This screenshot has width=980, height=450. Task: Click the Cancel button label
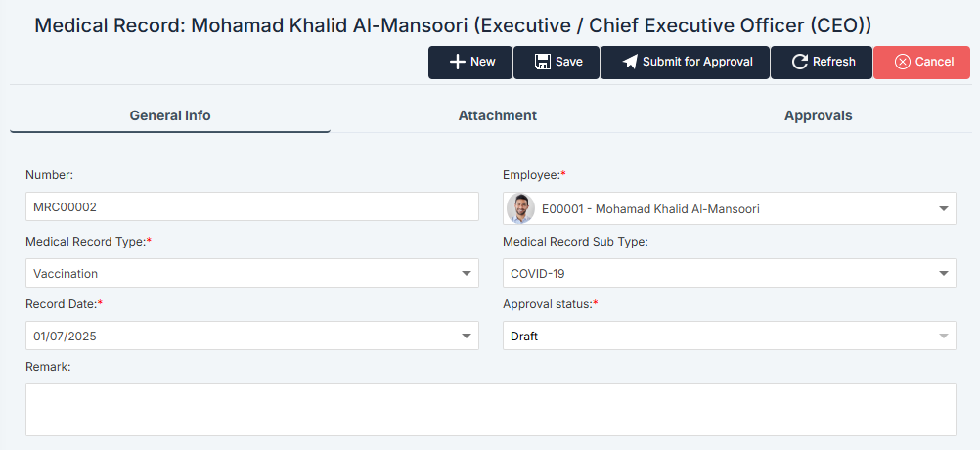[934, 62]
